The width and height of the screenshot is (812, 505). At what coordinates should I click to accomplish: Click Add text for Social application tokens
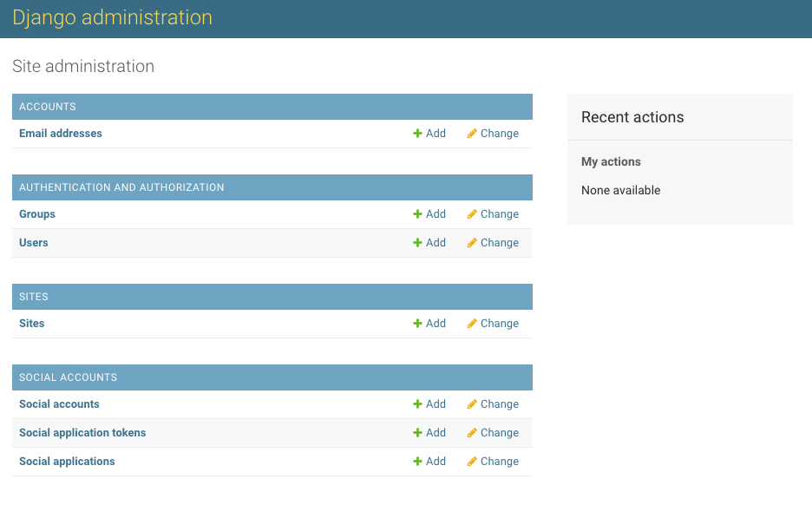436,433
